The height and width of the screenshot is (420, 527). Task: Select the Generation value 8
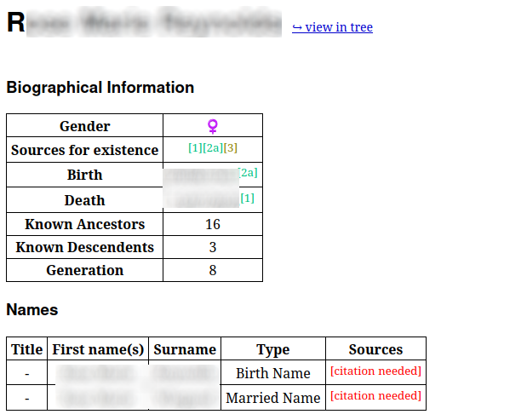point(213,271)
